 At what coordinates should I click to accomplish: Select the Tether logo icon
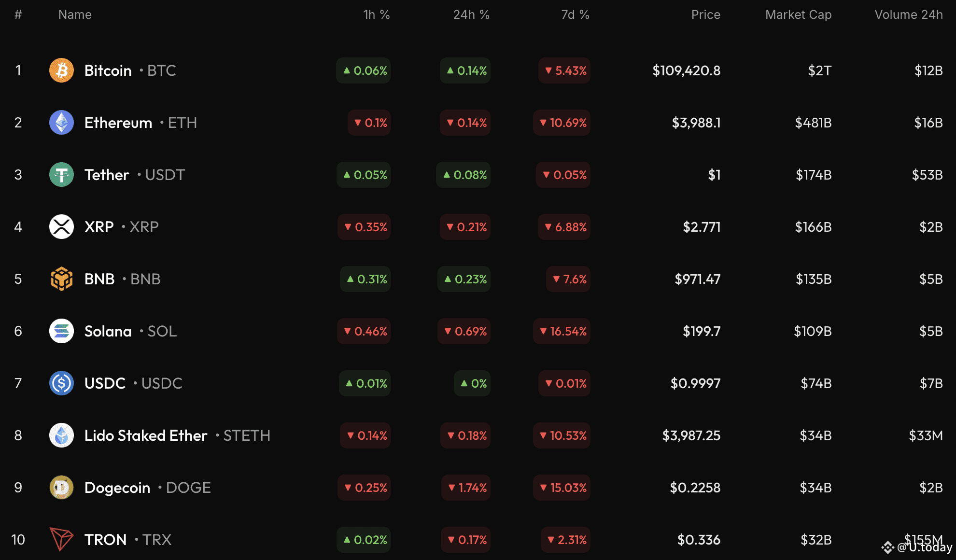61,175
